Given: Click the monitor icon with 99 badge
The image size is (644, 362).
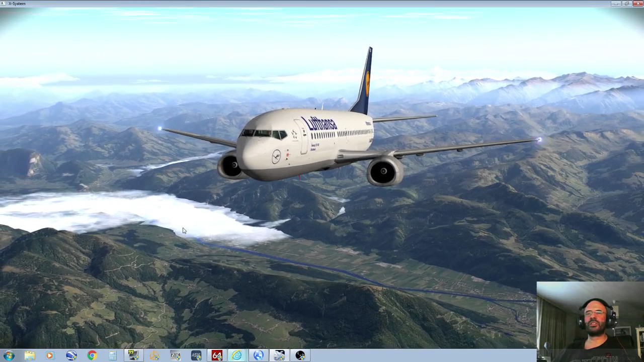Looking at the screenshot, I should [x=133, y=355].
